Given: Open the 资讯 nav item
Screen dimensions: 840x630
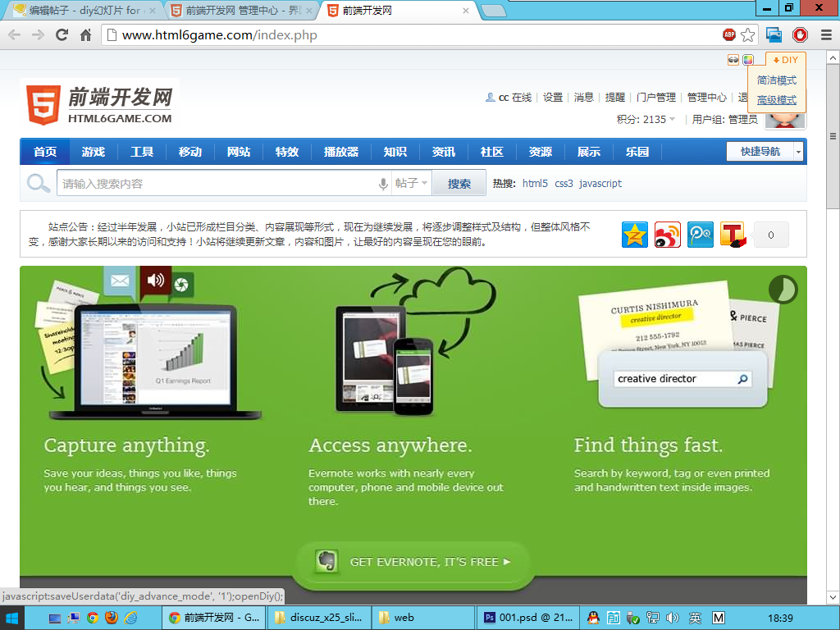Looking at the screenshot, I should click(444, 152).
